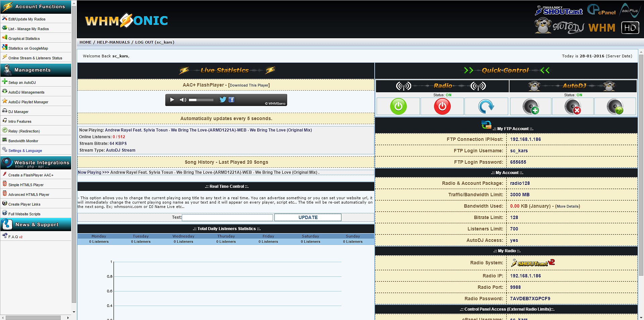Go to HOME in top navigation
644x320 pixels.
coord(85,42)
